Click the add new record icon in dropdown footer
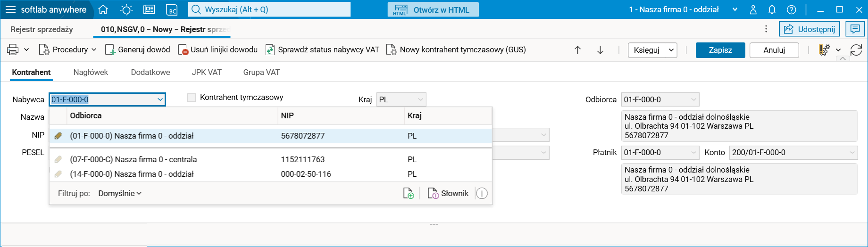868x247 pixels. point(409,193)
